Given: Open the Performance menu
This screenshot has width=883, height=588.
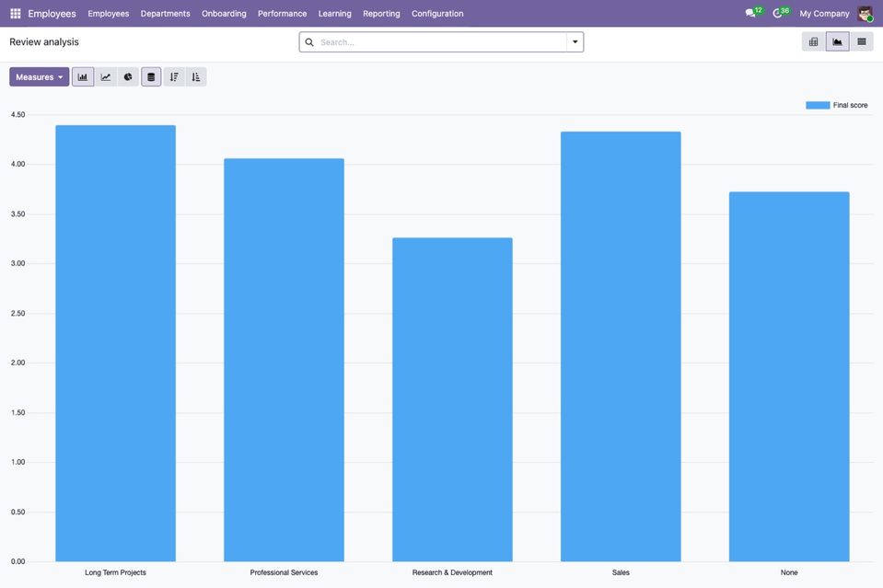Looking at the screenshot, I should 282,14.
